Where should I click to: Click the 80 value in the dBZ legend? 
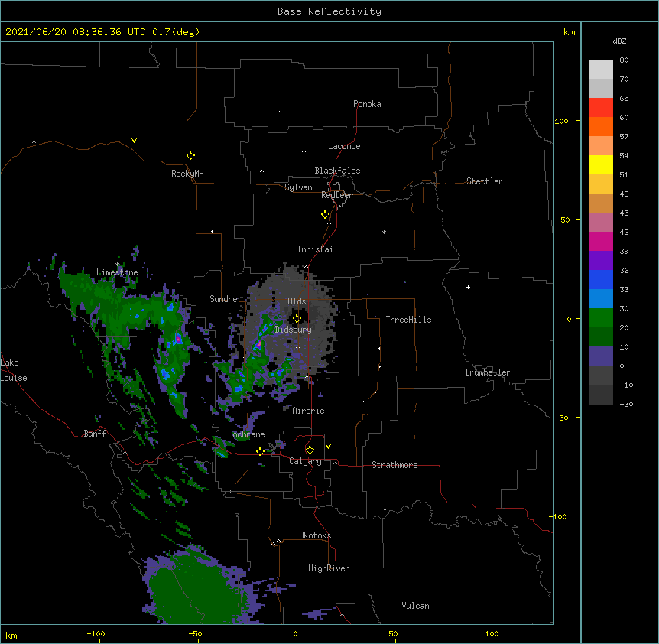pyautogui.click(x=624, y=60)
